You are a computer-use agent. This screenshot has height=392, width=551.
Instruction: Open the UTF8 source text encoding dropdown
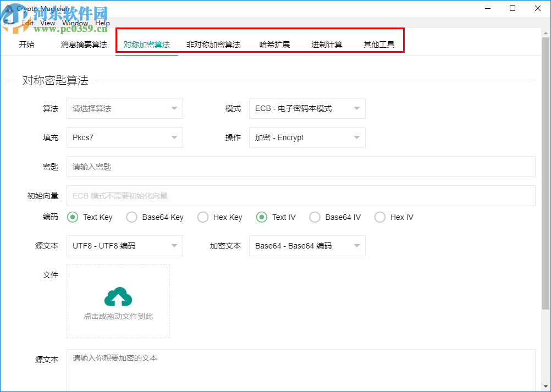coord(124,246)
